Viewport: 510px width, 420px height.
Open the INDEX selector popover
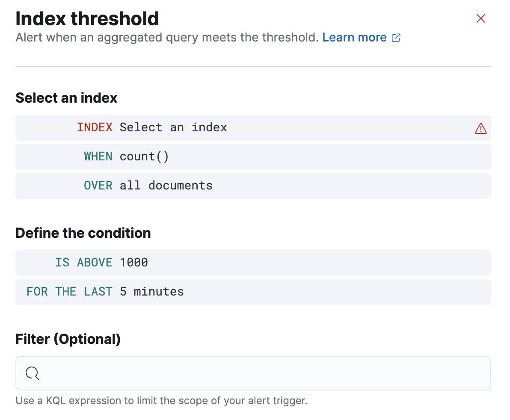152,127
